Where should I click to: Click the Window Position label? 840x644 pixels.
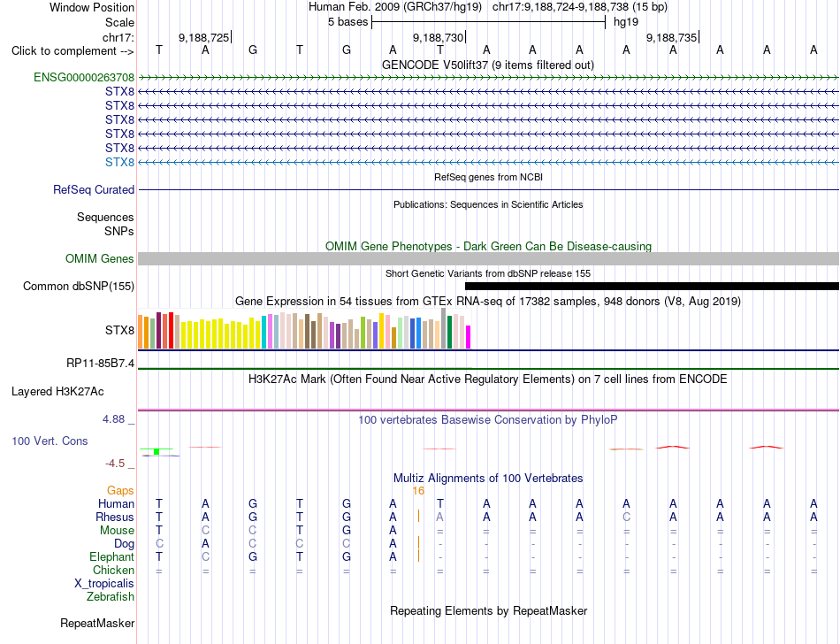(92, 7)
